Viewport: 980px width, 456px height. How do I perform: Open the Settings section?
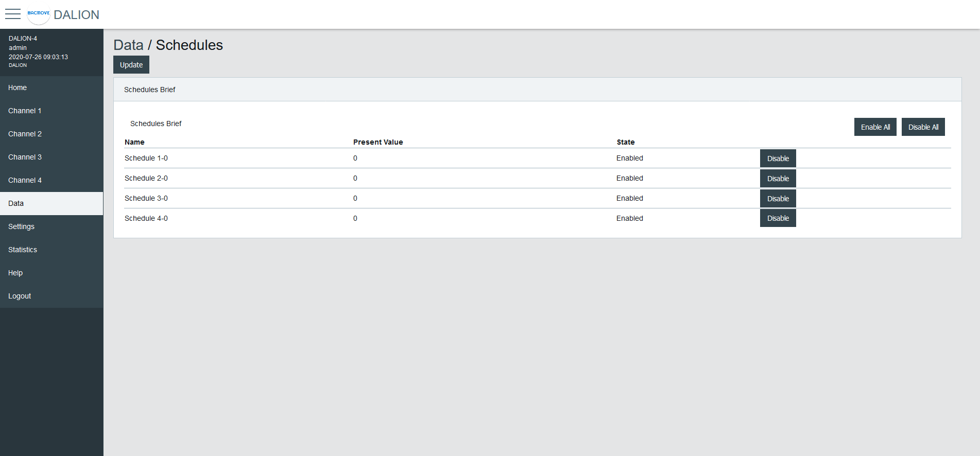pos(21,226)
